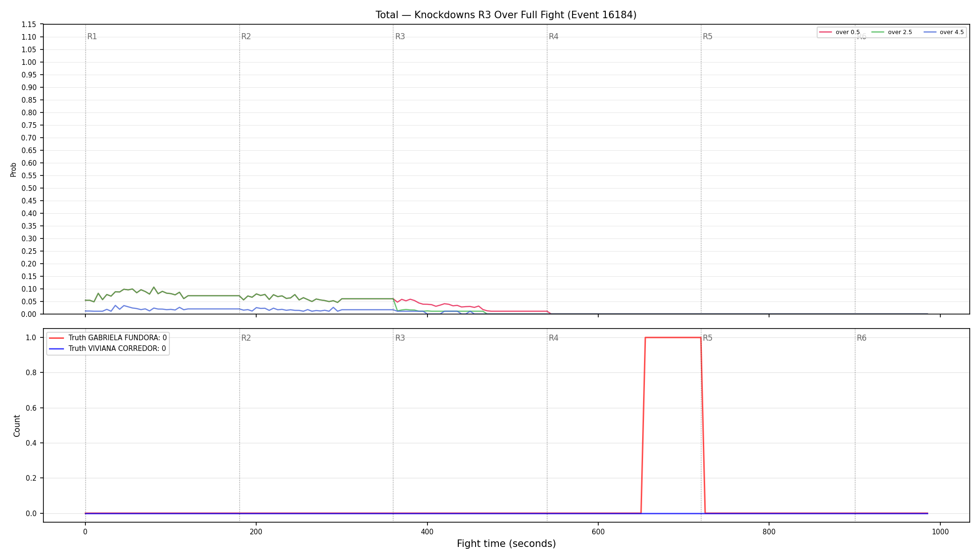
Task: Click the 'Count' y-axis label
Action: click(x=17, y=426)
